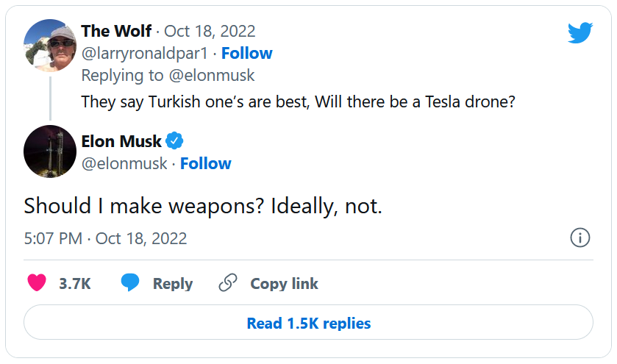
Task: Click the @elonmusk handle below name
Action: coord(124,163)
